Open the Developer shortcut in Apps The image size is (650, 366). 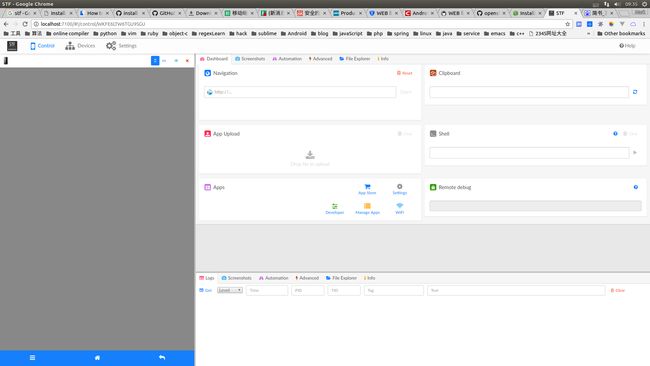[x=335, y=208]
